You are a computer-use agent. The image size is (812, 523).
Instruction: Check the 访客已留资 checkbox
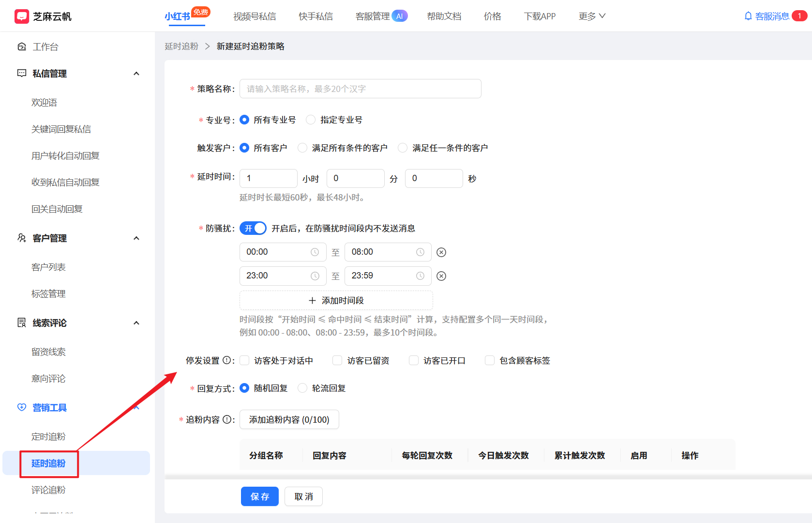pos(337,360)
